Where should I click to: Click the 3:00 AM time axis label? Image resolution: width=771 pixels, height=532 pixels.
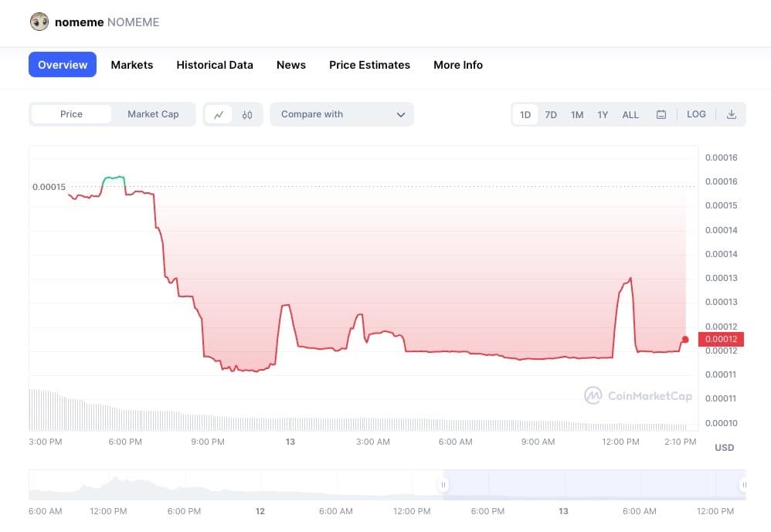pyautogui.click(x=372, y=442)
